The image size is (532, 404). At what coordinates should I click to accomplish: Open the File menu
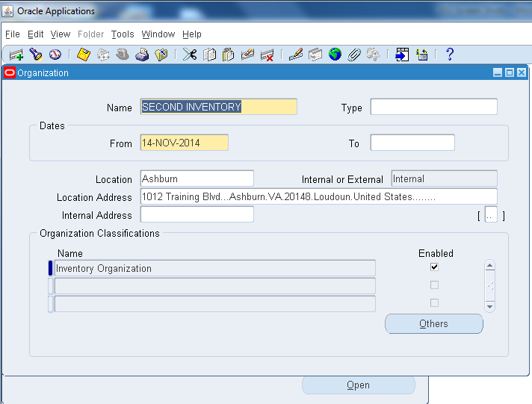point(13,34)
